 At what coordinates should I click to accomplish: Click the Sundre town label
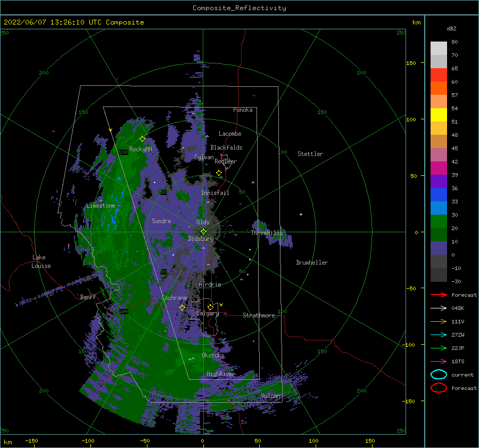tap(161, 221)
